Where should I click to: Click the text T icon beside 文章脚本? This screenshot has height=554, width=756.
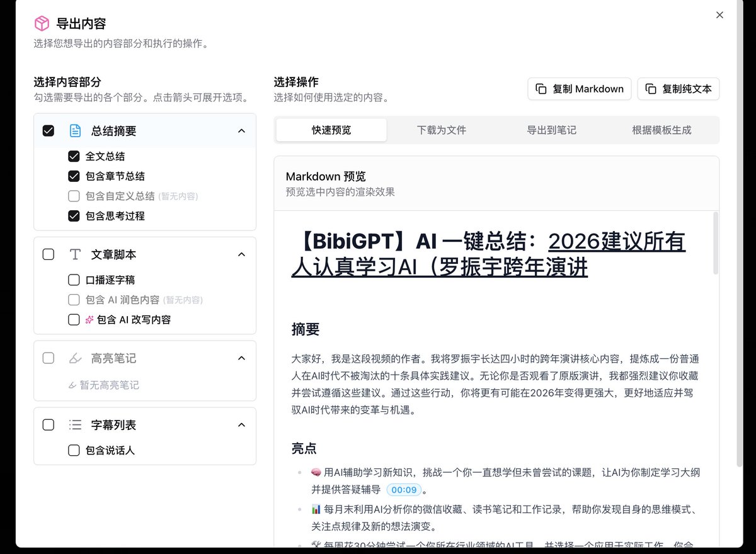pyautogui.click(x=75, y=254)
